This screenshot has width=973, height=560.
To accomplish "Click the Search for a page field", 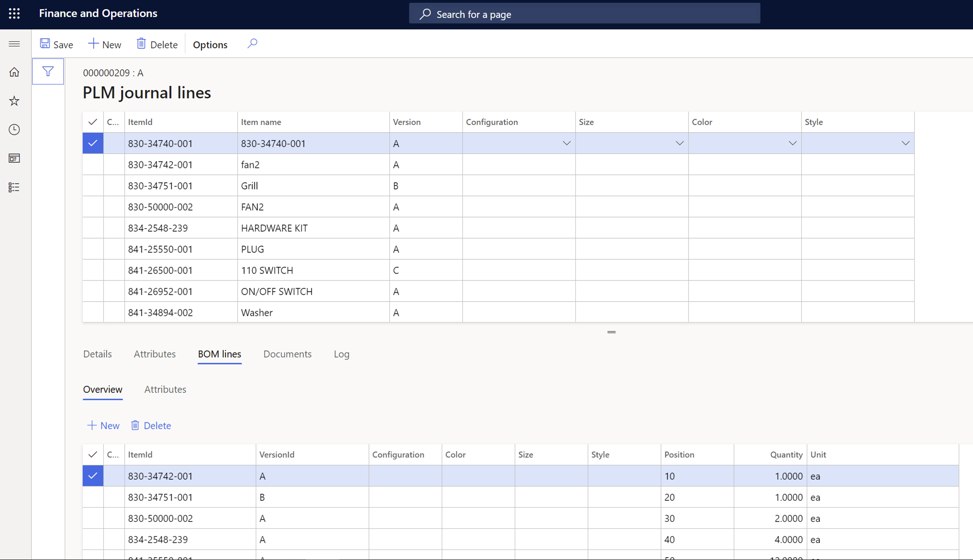I will 584,14.
